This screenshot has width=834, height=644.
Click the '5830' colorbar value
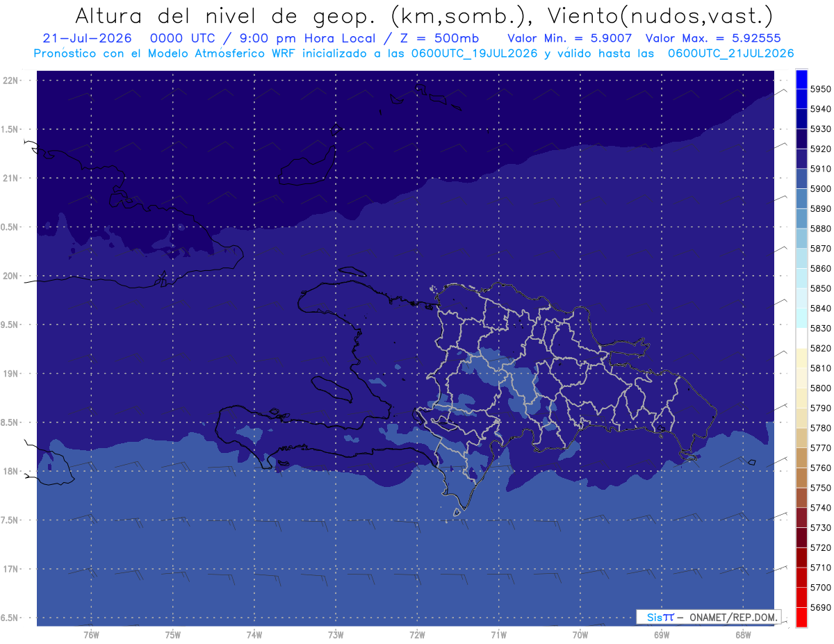tap(821, 329)
